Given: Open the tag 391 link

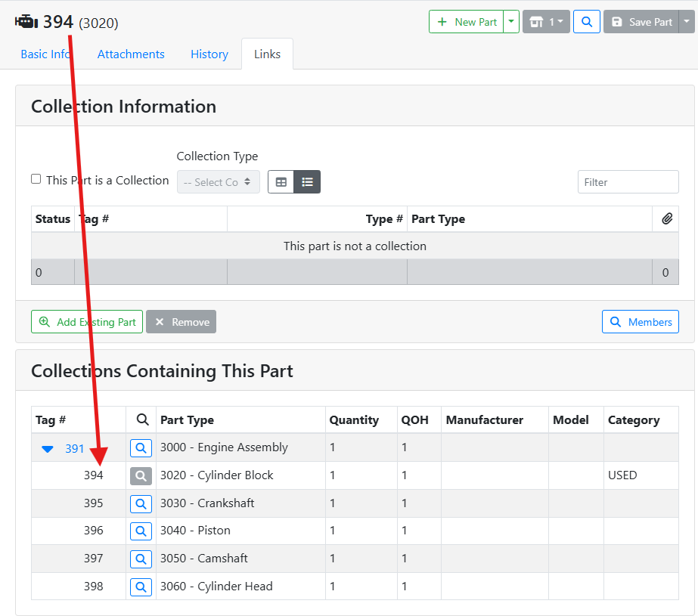Looking at the screenshot, I should [75, 449].
